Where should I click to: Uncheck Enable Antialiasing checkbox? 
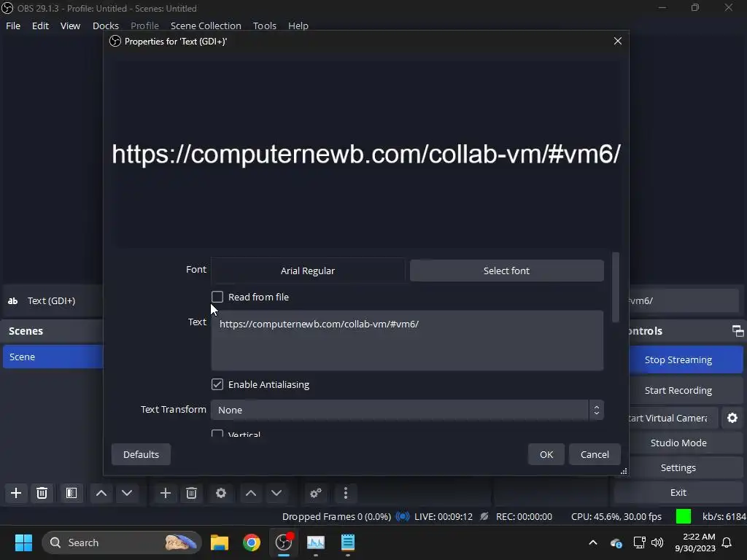[217, 384]
